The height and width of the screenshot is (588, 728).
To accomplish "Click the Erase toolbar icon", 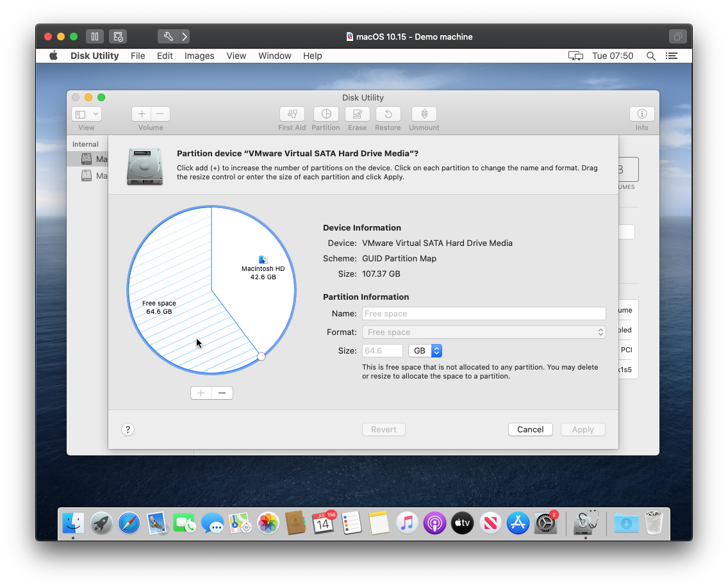I will point(358,114).
